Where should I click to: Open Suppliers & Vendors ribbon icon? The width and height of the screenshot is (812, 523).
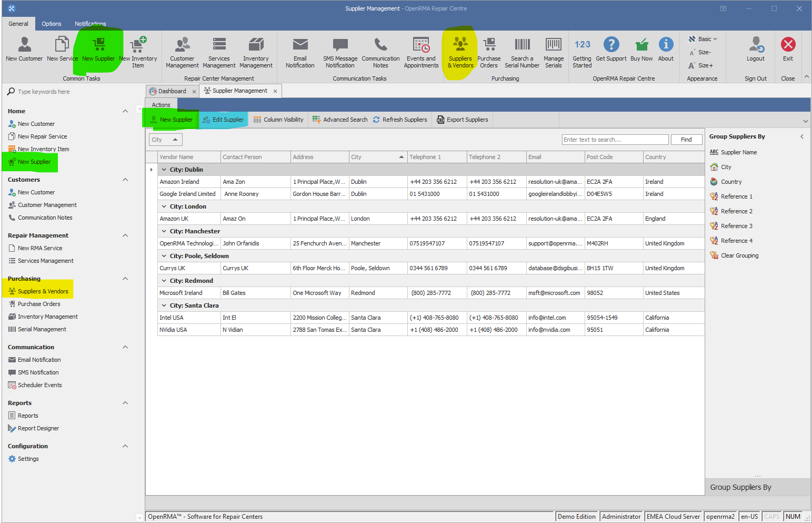coord(460,52)
